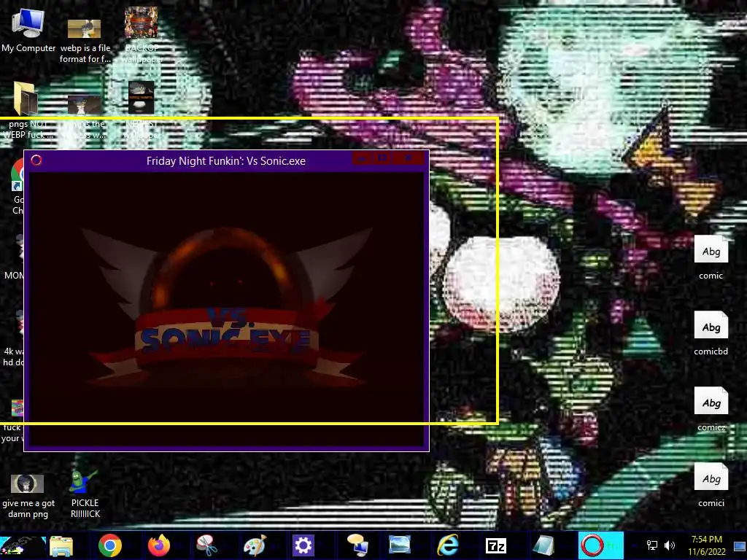
Task: Select the 'comici' font file icon
Action: [x=711, y=485]
